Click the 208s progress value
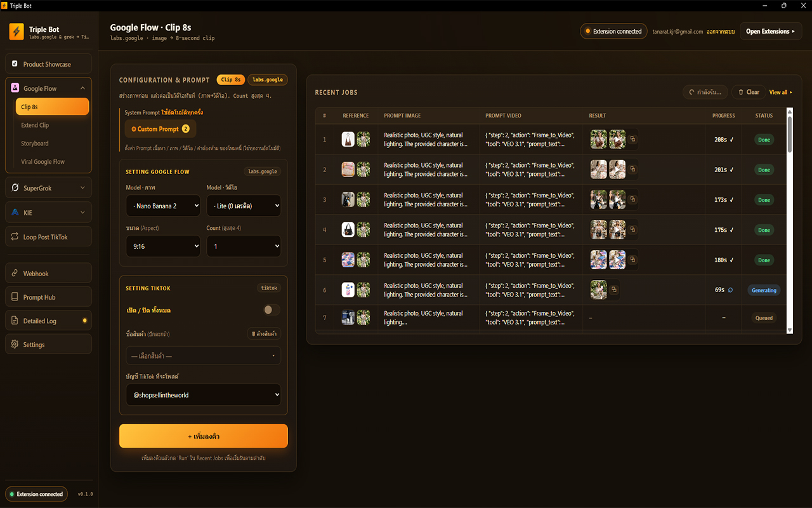The width and height of the screenshot is (812, 508). [x=721, y=140]
